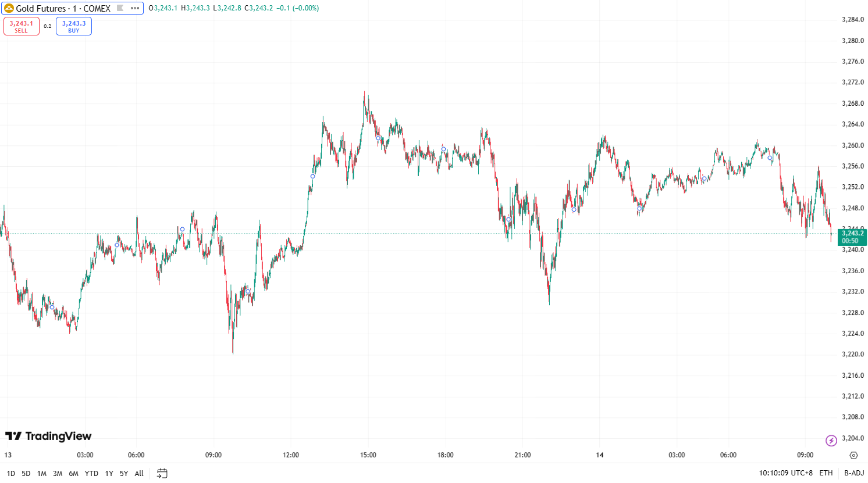Click the 0.2 spread value
The width and height of the screenshot is (868, 483).
48,26
